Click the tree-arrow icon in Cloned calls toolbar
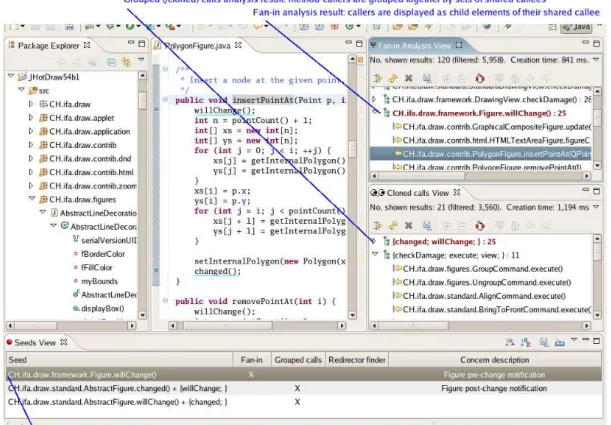The image size is (611, 425). point(377,226)
